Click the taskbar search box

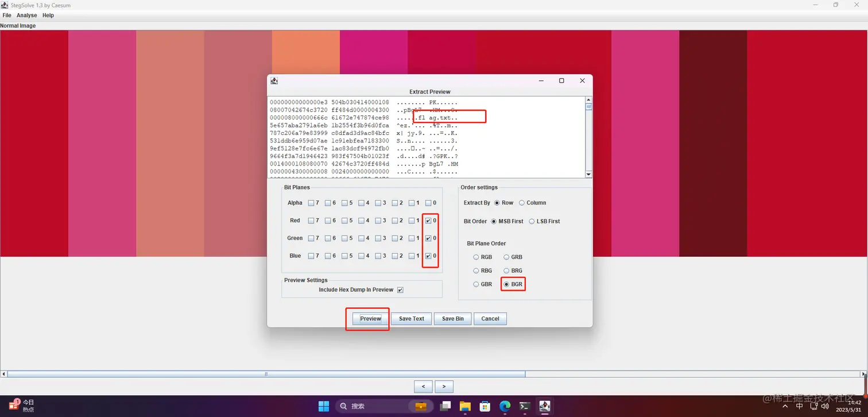[x=384, y=406]
